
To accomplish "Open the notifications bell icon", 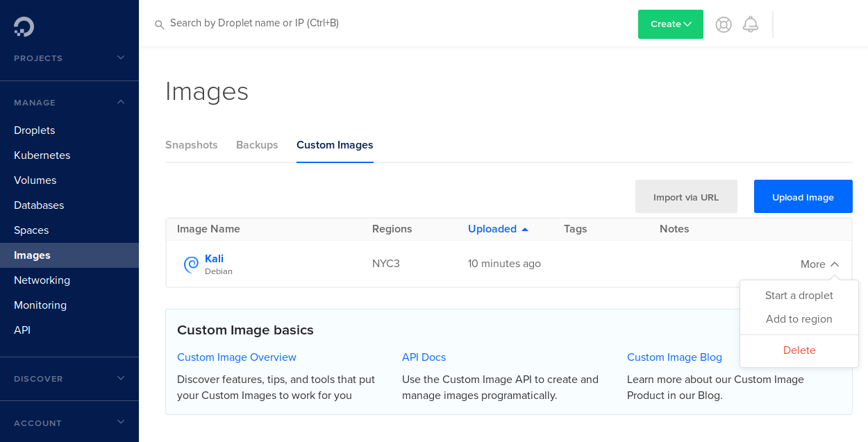I will pyautogui.click(x=751, y=24).
